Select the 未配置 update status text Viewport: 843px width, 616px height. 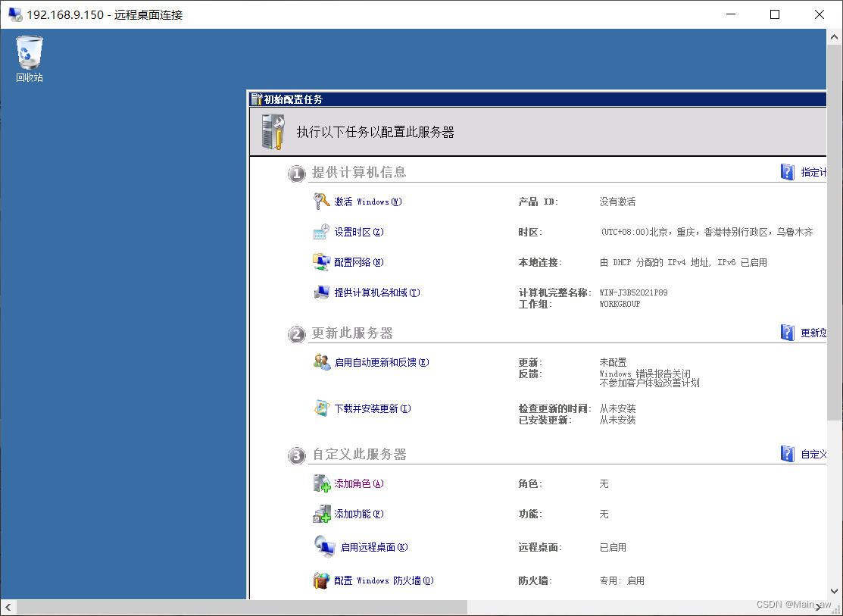[613, 362]
